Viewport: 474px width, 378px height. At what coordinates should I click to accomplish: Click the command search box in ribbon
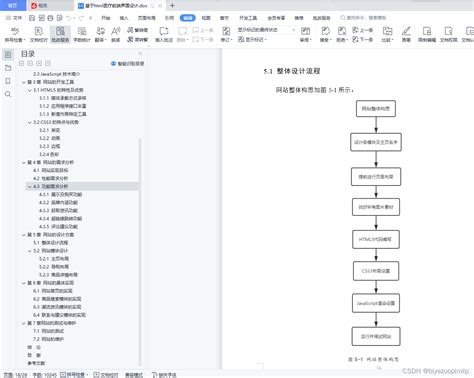(x=363, y=18)
